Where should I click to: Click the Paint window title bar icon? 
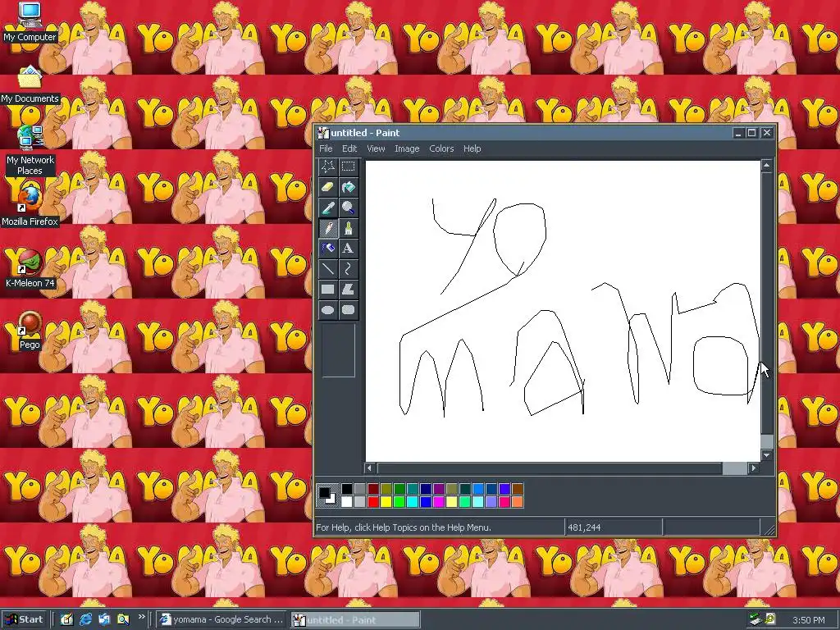pyautogui.click(x=323, y=133)
